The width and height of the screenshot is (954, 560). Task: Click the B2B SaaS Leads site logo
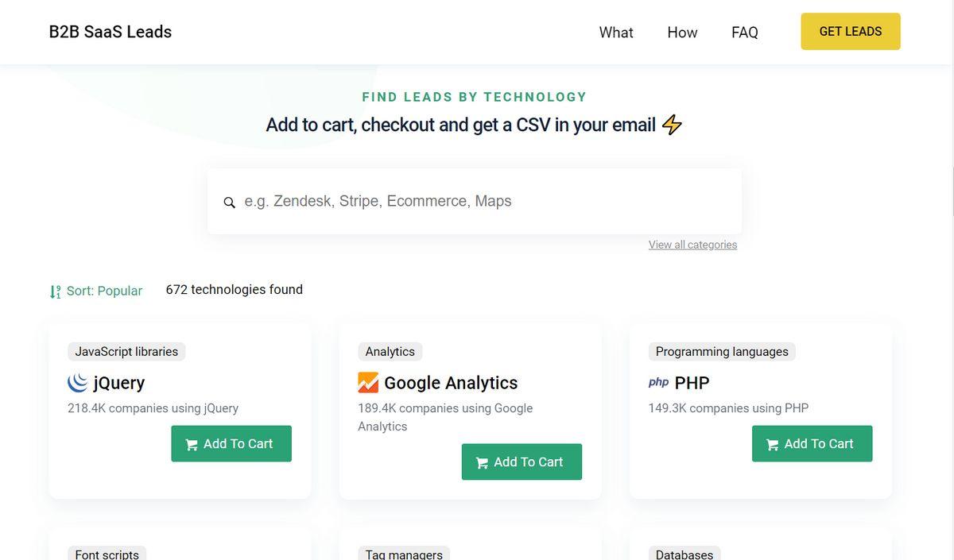[x=111, y=32]
